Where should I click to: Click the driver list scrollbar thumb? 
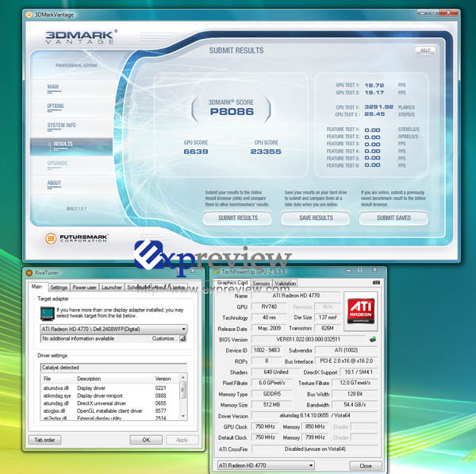182,389
